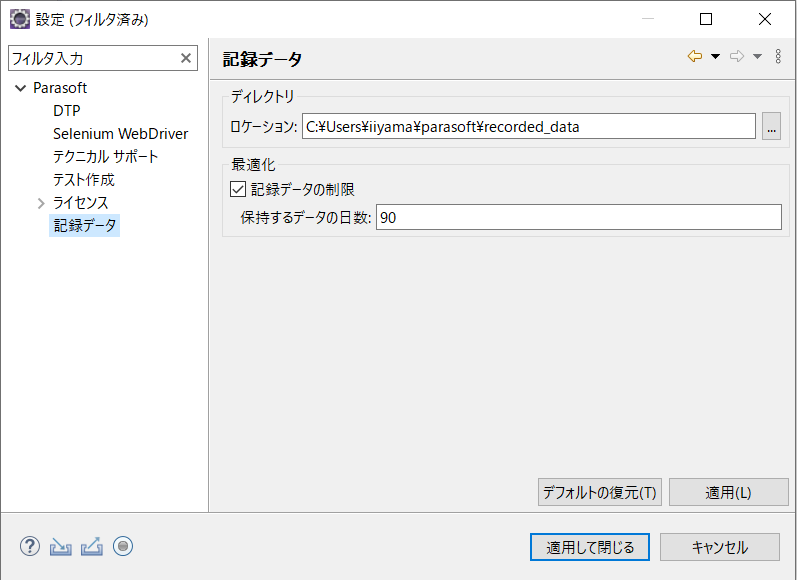Click the settings dialog title icon

[20, 19]
